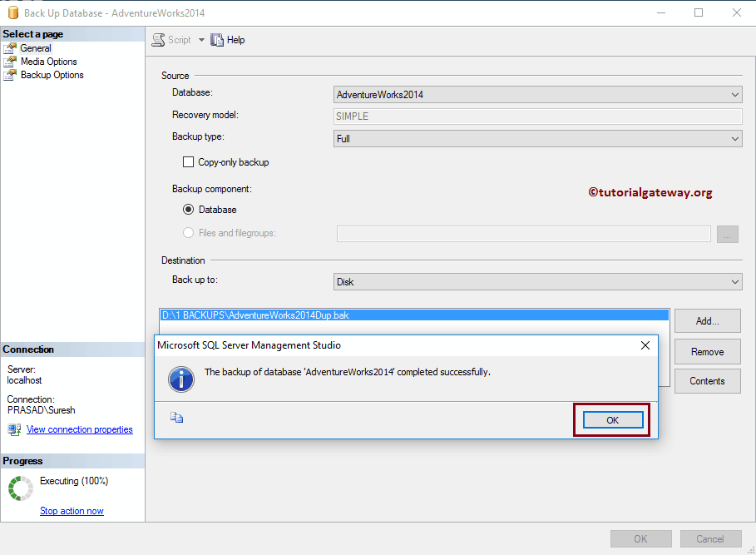The image size is (756, 555).
Task: Click the filegroups browse ellipsis button
Action: tap(727, 234)
